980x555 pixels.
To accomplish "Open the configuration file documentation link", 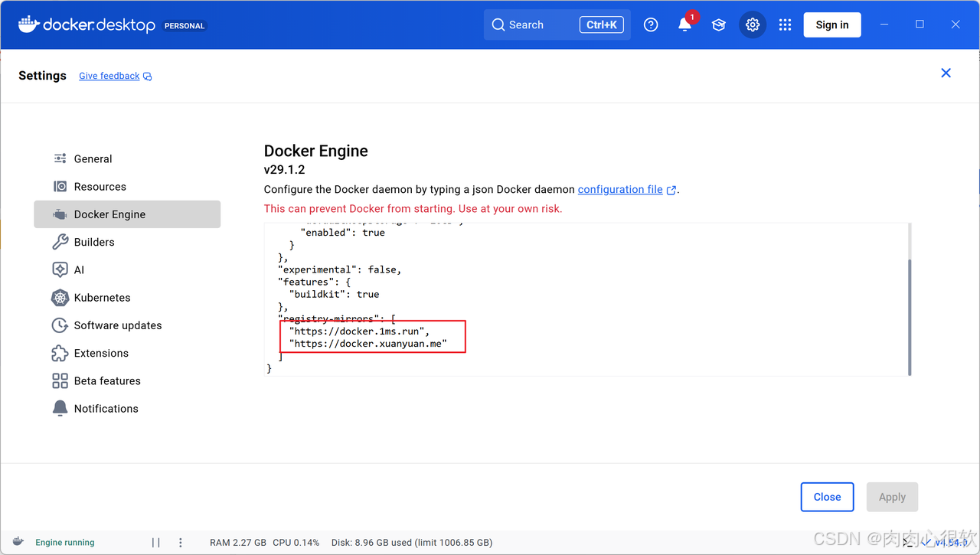I will click(x=620, y=189).
